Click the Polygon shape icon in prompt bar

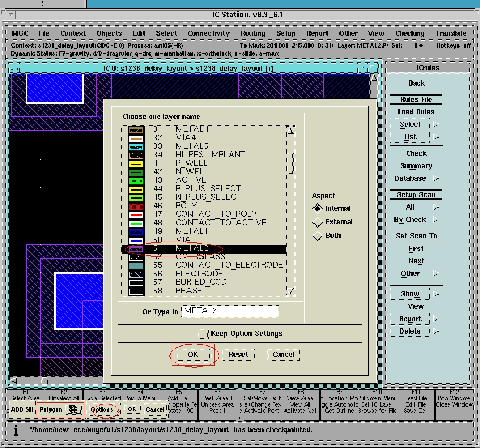73,409
